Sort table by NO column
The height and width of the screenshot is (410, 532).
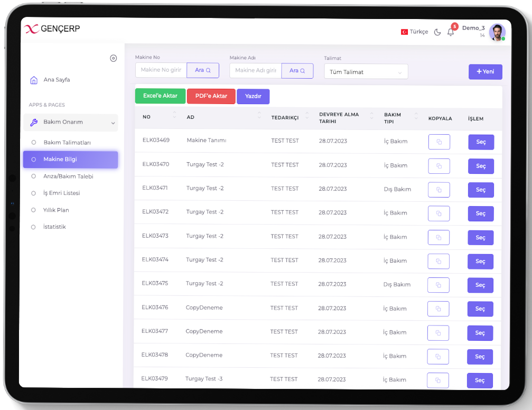(175, 115)
